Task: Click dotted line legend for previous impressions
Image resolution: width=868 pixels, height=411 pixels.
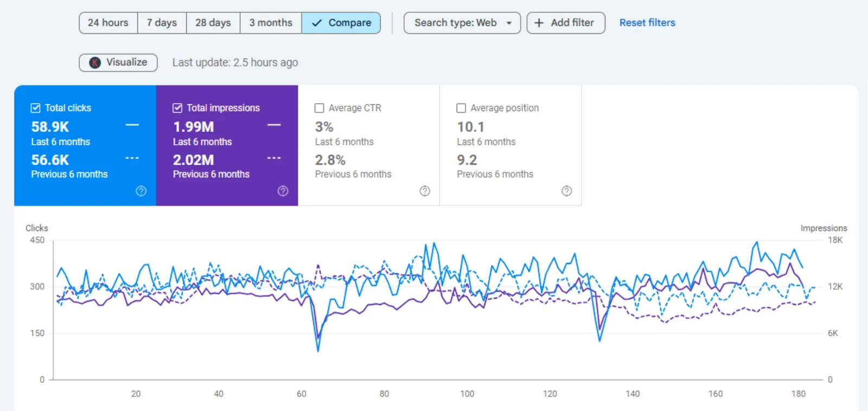Action: click(274, 158)
